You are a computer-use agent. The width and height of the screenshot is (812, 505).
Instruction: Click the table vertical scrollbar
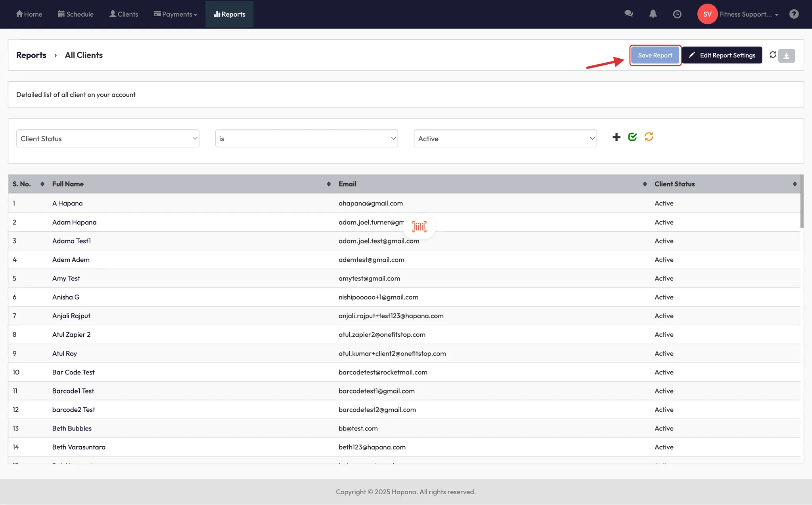point(802,202)
